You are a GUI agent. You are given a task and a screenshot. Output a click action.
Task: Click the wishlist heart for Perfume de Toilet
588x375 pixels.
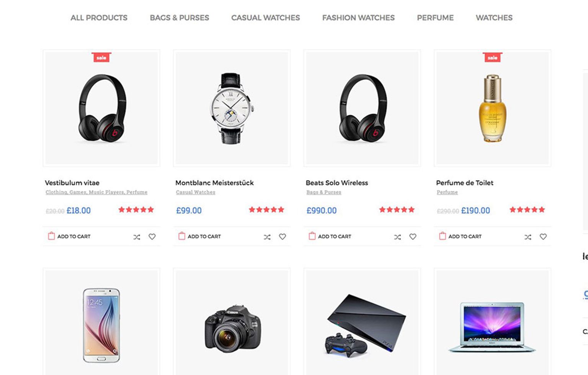click(543, 237)
